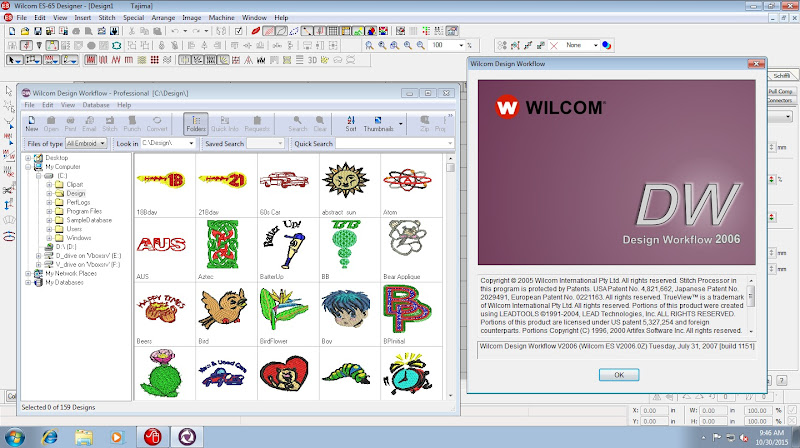The height and width of the screenshot is (448, 800).
Task: Select the BPinitial design thumbnail
Action: tap(407, 309)
